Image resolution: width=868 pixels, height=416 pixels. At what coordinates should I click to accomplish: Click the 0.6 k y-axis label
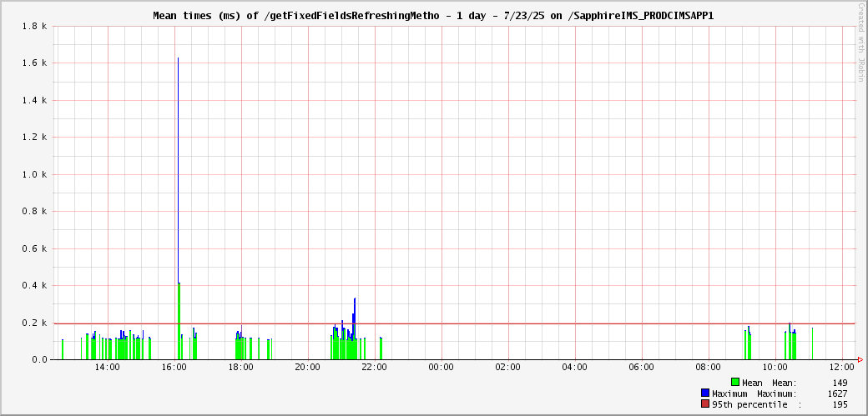[34, 248]
